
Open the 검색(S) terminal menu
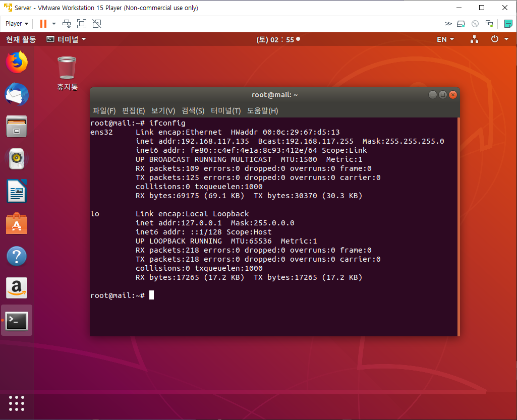[x=193, y=111]
